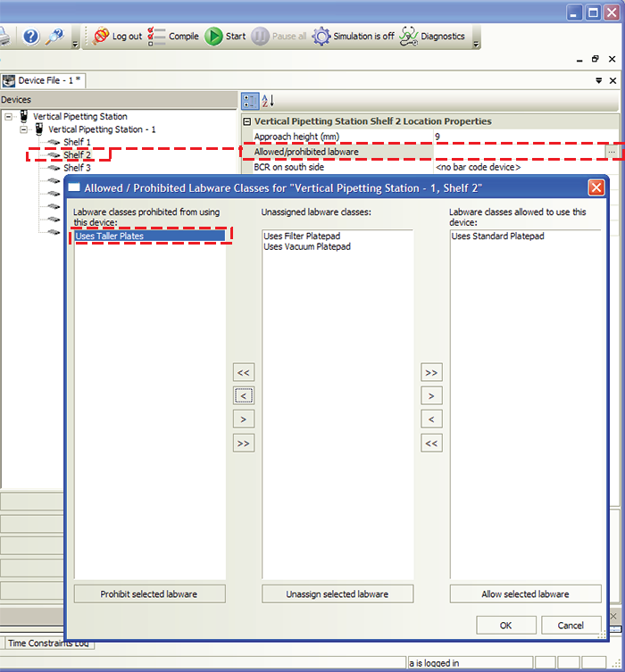The width and height of the screenshot is (625, 672).
Task: Switch properties to categorized view
Action: 250,102
